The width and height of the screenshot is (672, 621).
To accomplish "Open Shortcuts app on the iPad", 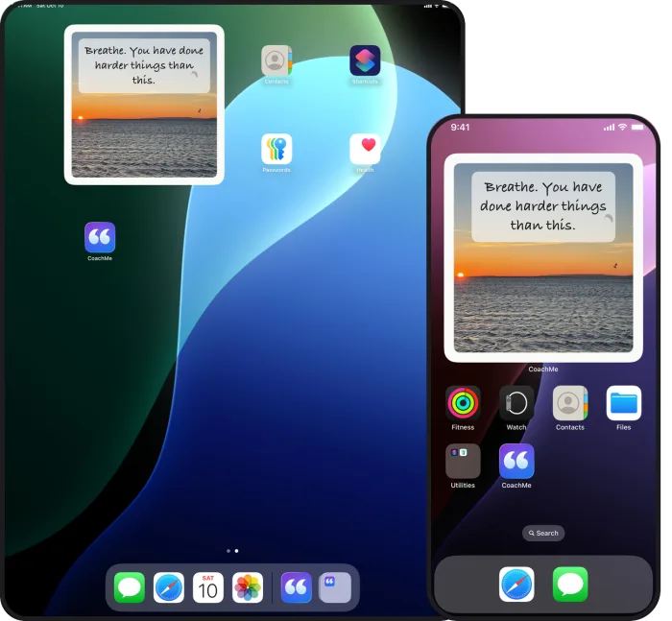I will [365, 60].
